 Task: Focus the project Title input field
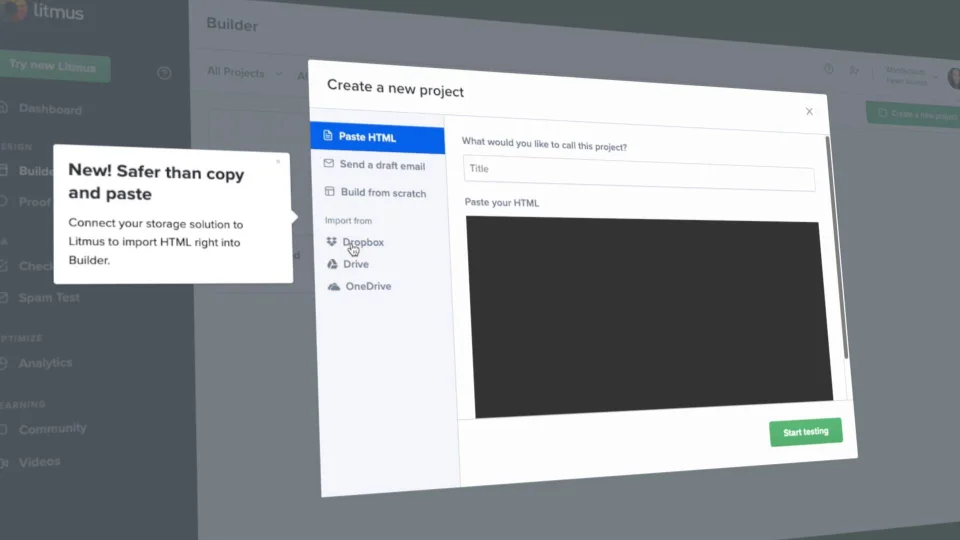tap(639, 173)
